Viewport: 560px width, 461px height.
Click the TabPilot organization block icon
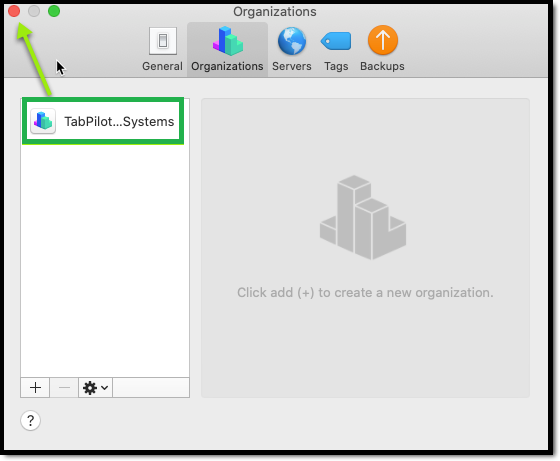click(x=43, y=121)
